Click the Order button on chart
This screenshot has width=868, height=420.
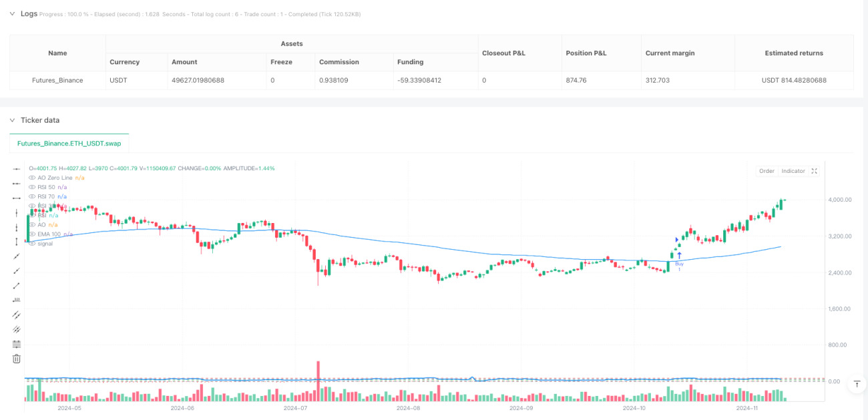(767, 171)
